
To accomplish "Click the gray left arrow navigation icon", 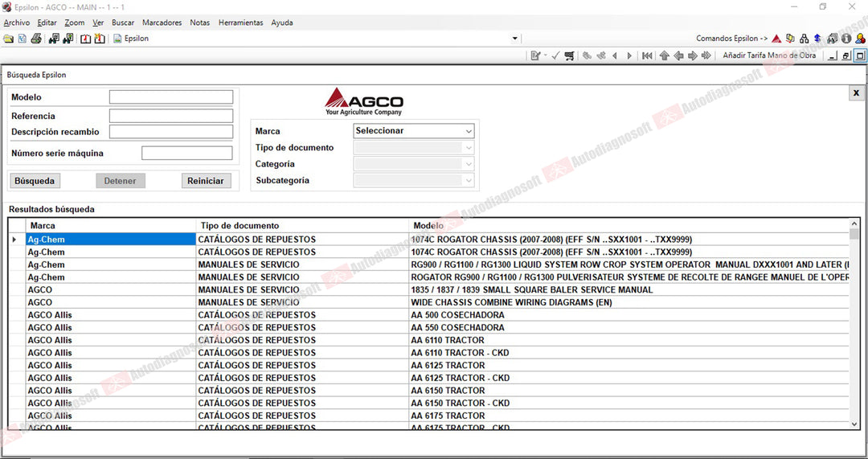I will click(678, 56).
